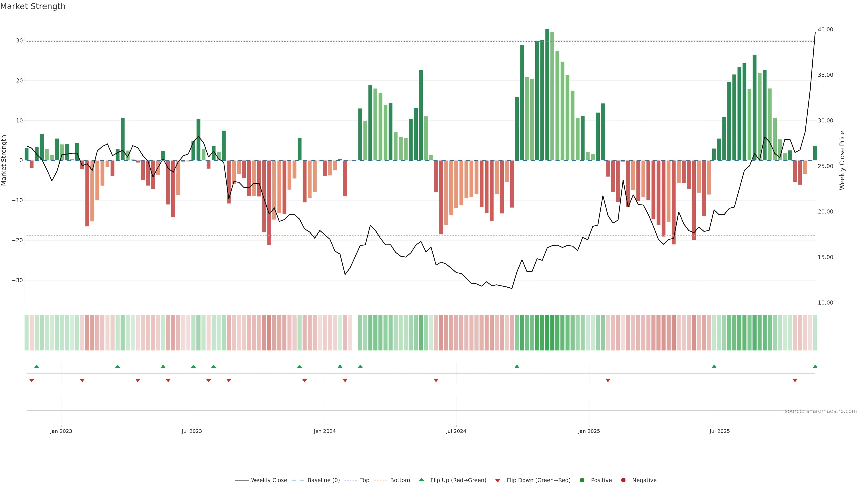Click the leftmost green flip-up triangle marker
This screenshot has width=868, height=488.
[x=37, y=366]
